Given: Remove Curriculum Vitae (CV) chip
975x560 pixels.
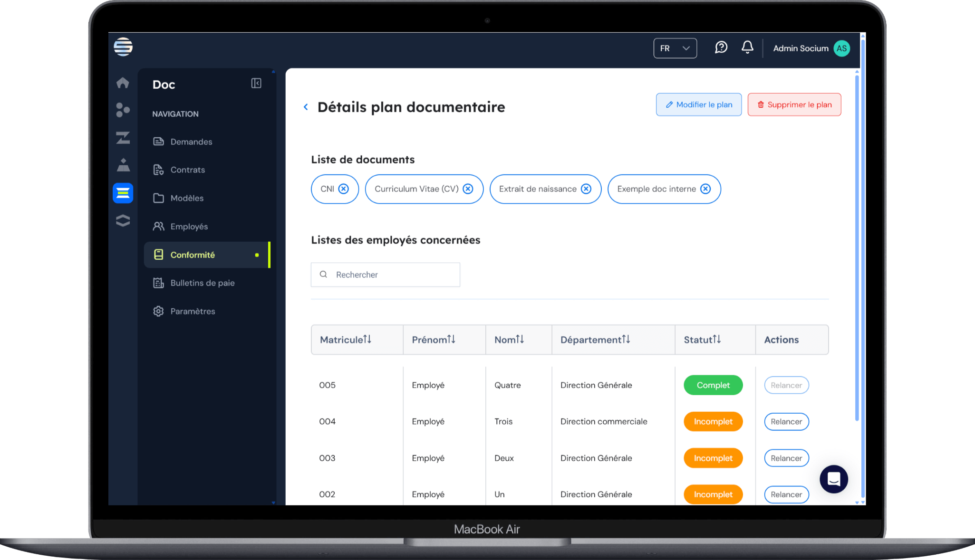Looking at the screenshot, I should coord(468,189).
